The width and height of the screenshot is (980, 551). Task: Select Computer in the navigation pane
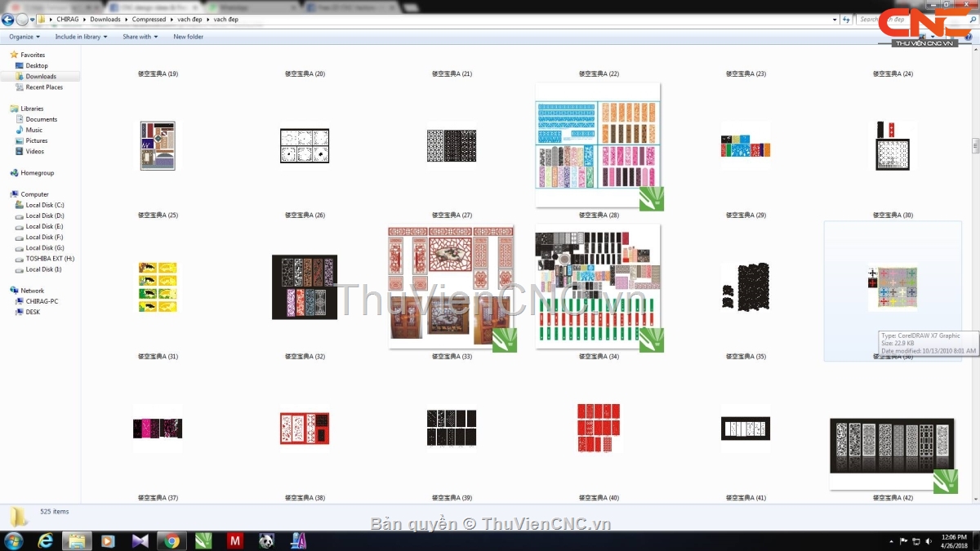tap(29, 194)
